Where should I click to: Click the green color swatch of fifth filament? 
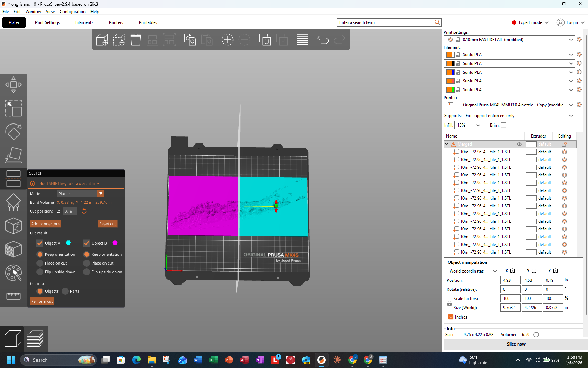pos(453,90)
